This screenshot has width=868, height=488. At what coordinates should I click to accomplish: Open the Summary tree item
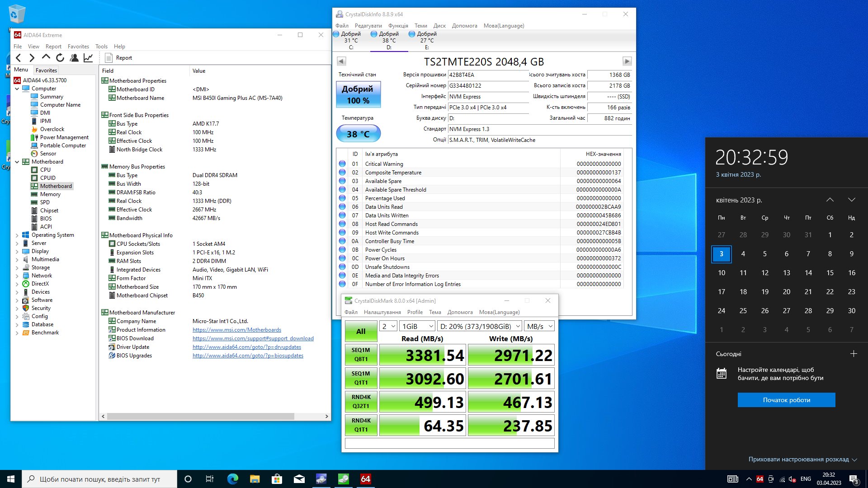[52, 97]
